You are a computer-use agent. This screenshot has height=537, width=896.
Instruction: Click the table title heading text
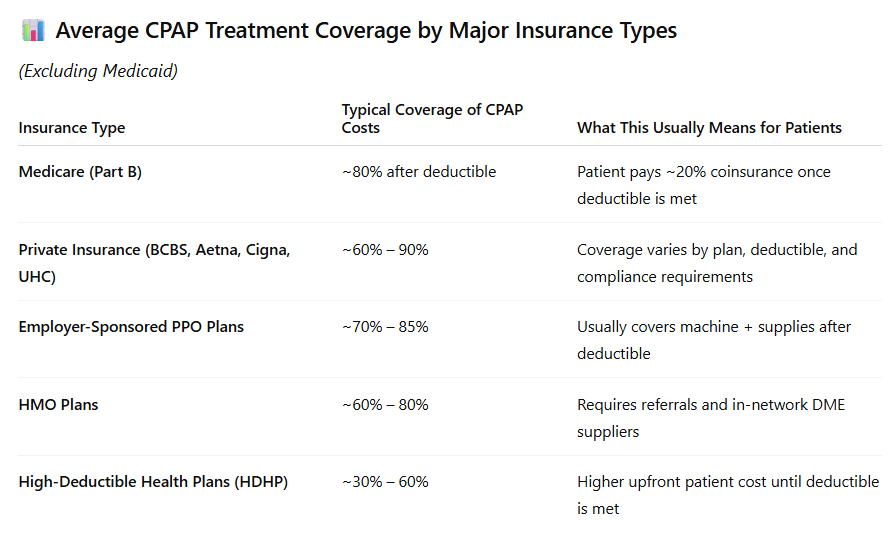pyautogui.click(x=366, y=31)
